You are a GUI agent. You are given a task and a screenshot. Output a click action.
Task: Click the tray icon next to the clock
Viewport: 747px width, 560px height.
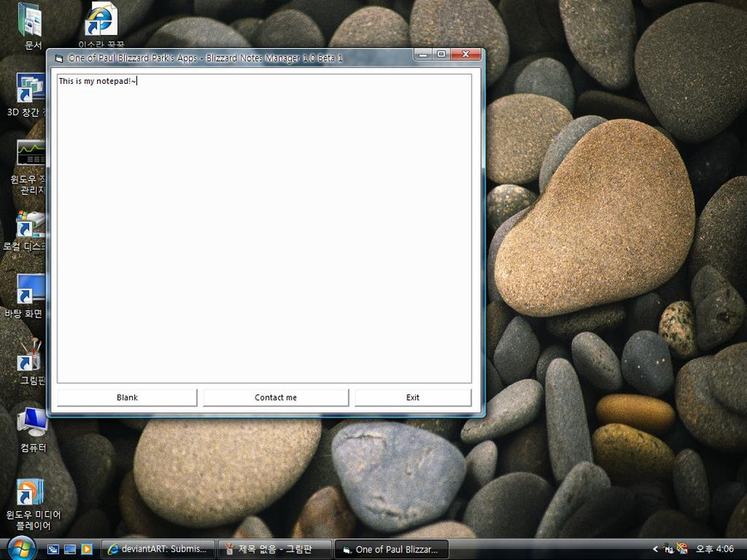(x=682, y=549)
